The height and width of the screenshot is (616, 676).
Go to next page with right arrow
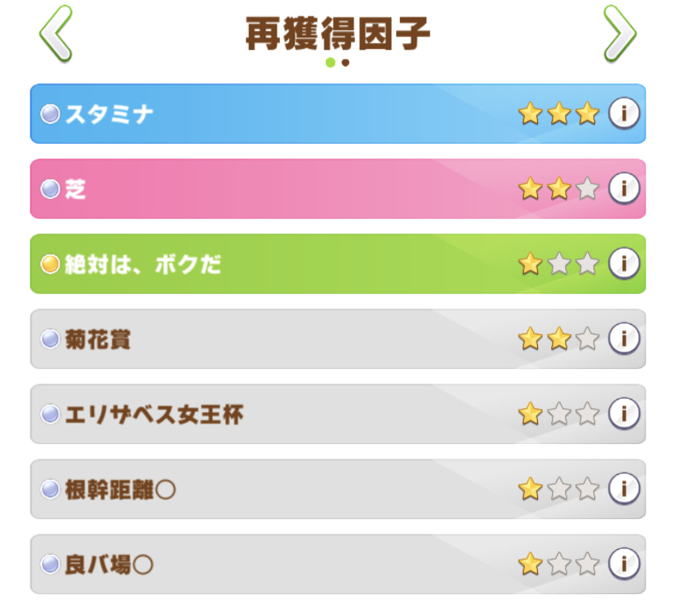pyautogui.click(x=619, y=33)
